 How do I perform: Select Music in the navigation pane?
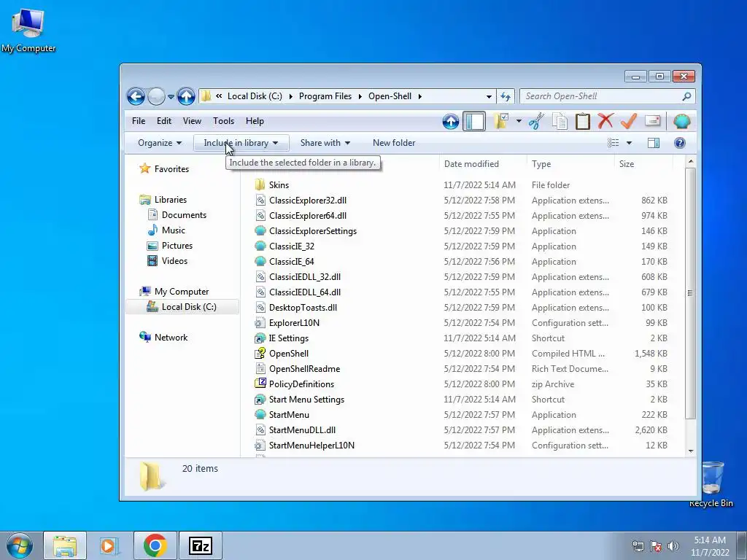(173, 230)
